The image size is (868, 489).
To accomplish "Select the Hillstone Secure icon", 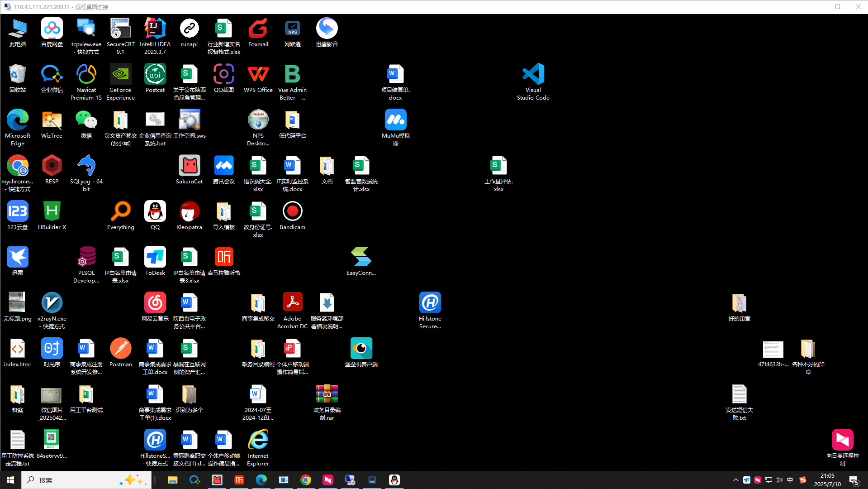I will tap(430, 311).
